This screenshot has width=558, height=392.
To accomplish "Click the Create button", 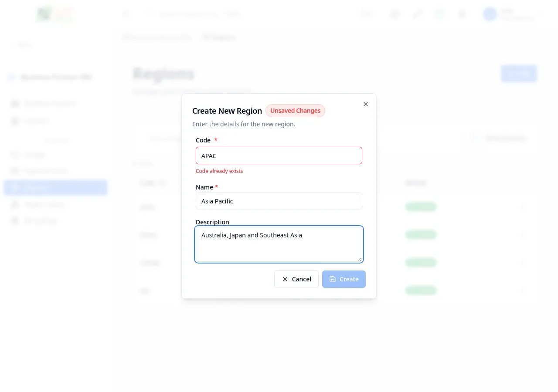I will pyautogui.click(x=344, y=279).
